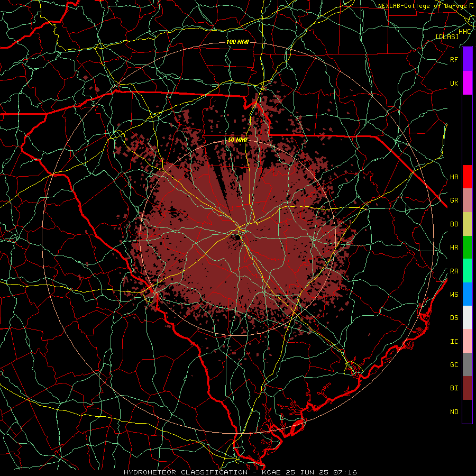The width and height of the screenshot is (476, 476).
Task: Click the BD legend label
Action: click(x=454, y=224)
